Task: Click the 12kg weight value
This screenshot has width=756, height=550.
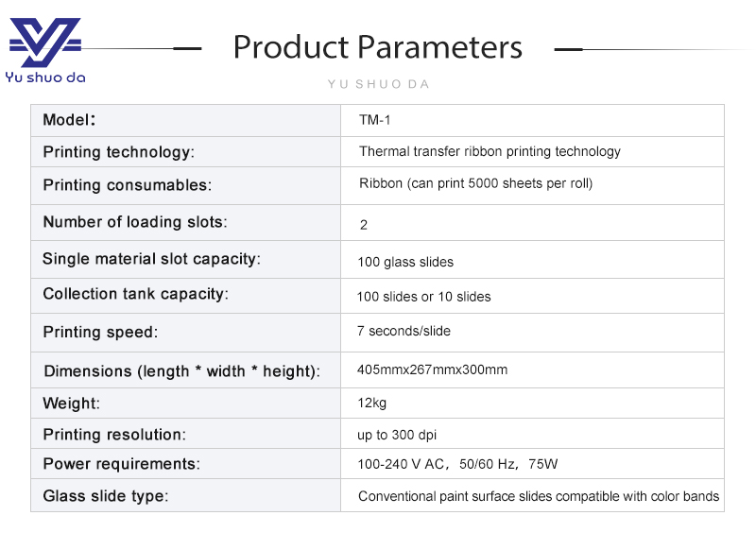Action: point(371,404)
